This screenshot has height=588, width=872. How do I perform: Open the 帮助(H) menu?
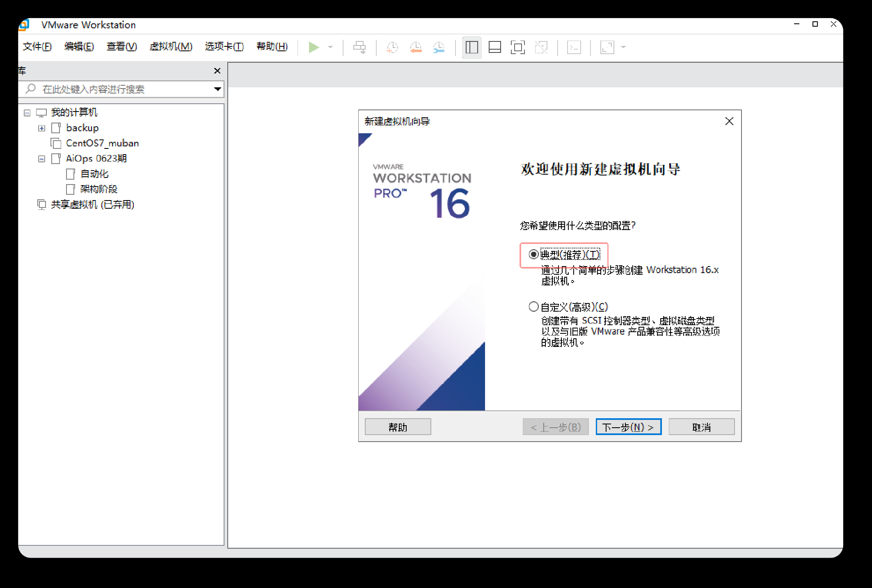[x=272, y=47]
